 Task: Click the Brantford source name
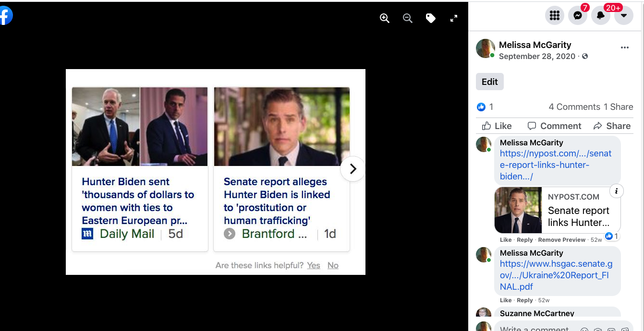(x=274, y=234)
